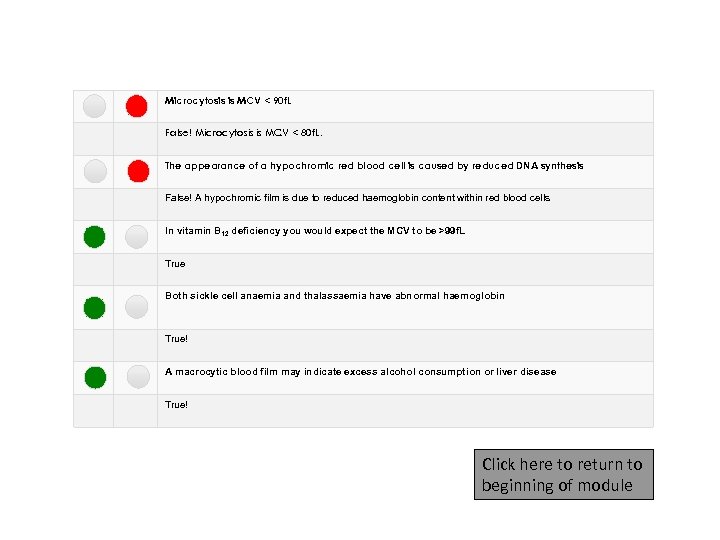Click feedback 'False! Microcytosis is MCV < 80fL'
This screenshot has height=540, width=720.
[x=245, y=133]
